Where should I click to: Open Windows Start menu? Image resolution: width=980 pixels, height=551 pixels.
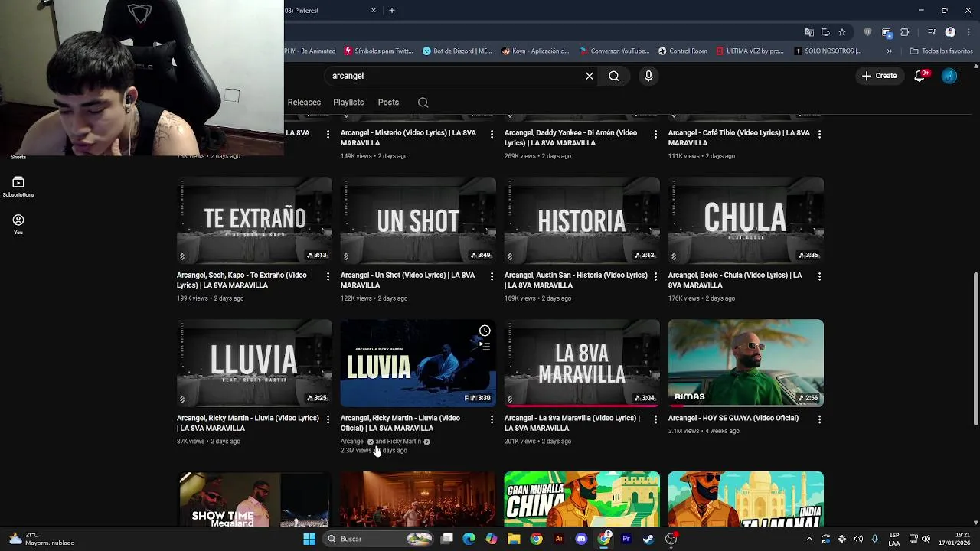pyautogui.click(x=309, y=539)
